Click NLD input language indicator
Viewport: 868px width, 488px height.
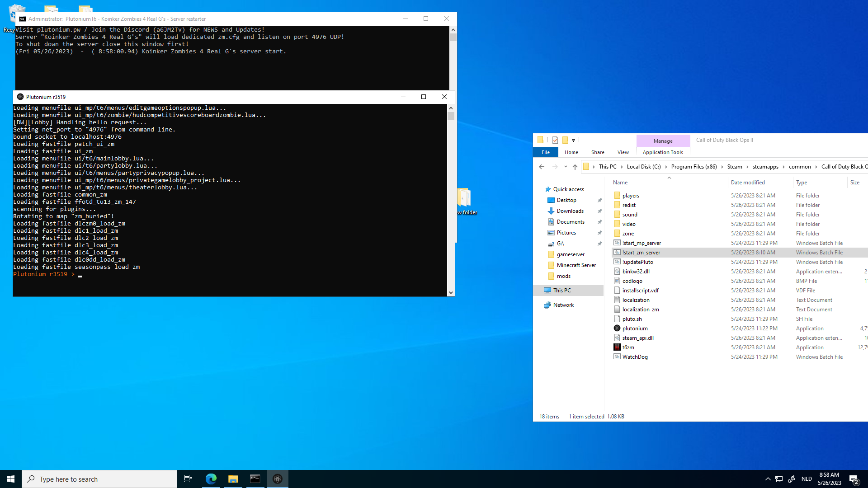(x=807, y=479)
